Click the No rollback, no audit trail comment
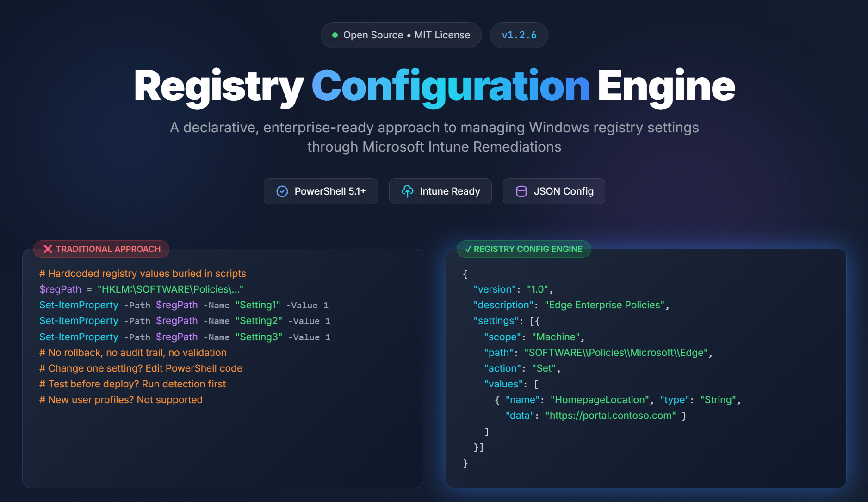Viewport: 868px width, 502px height. [x=133, y=353]
